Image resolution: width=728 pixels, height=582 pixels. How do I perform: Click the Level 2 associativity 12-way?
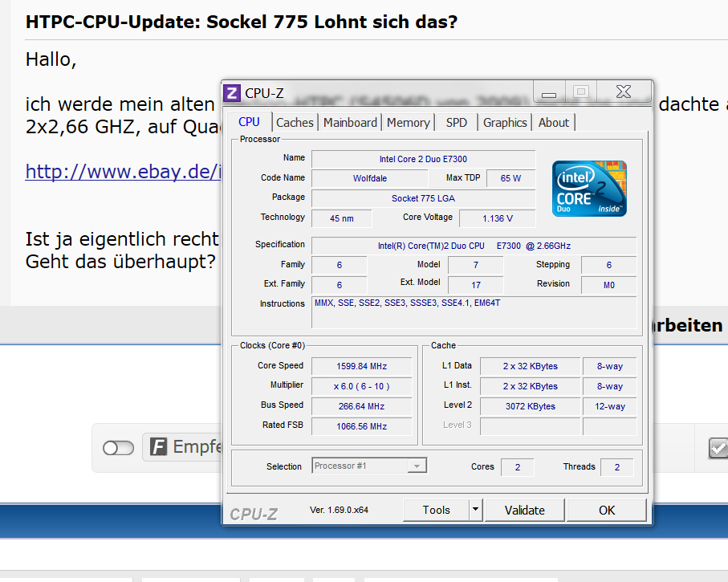(x=609, y=406)
